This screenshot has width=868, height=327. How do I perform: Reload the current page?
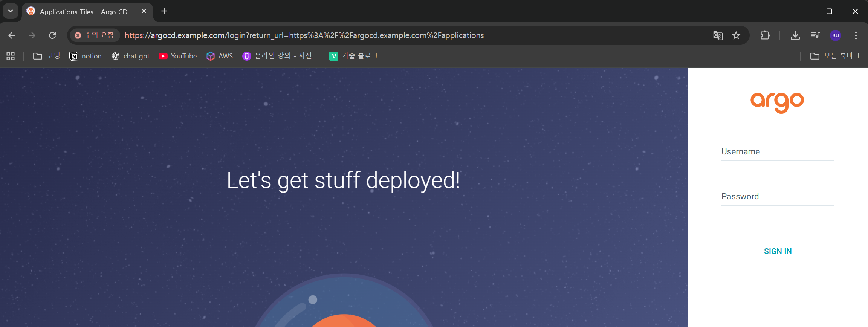[x=52, y=35]
